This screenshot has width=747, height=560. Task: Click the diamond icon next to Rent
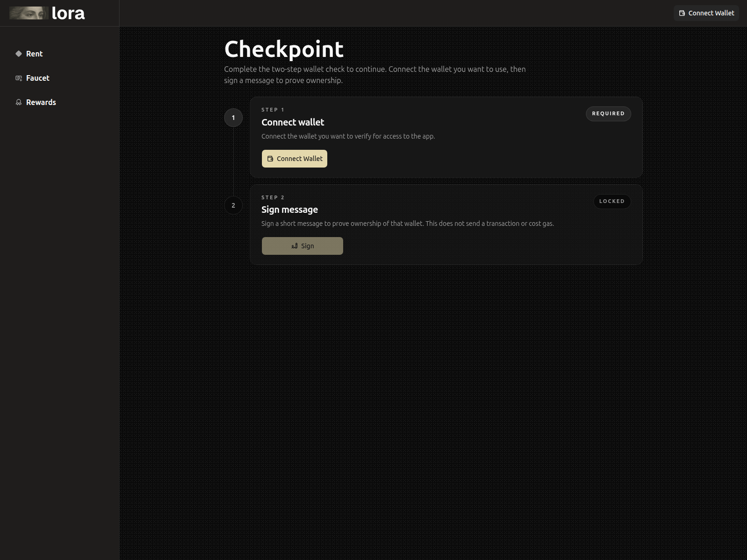[x=19, y=54]
